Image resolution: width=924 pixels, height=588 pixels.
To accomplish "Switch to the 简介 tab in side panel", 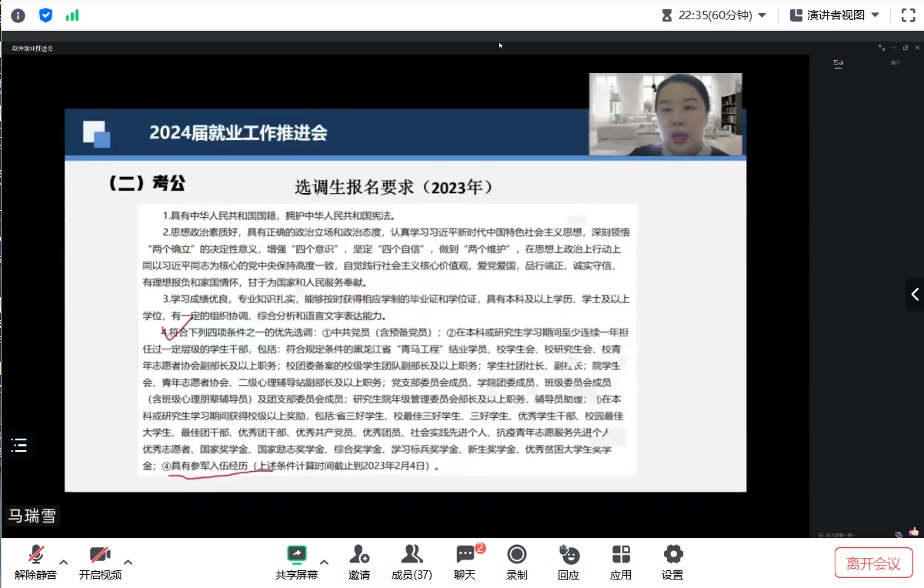I will pos(896,63).
